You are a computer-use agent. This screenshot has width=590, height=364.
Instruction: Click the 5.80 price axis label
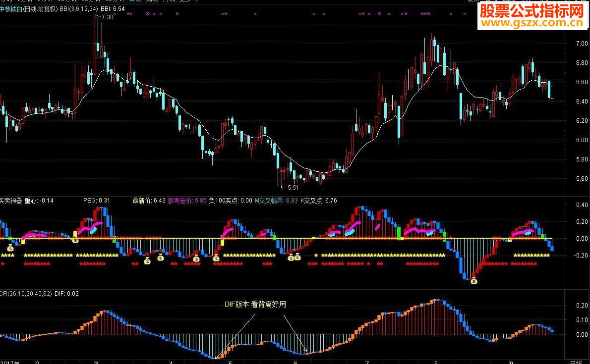point(582,159)
